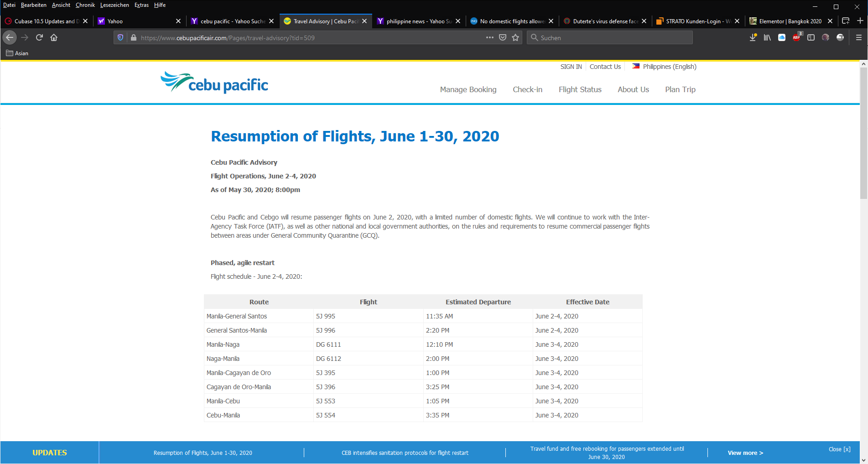Click the Suchen search field
This screenshot has width=868, height=464.
pyautogui.click(x=610, y=37)
